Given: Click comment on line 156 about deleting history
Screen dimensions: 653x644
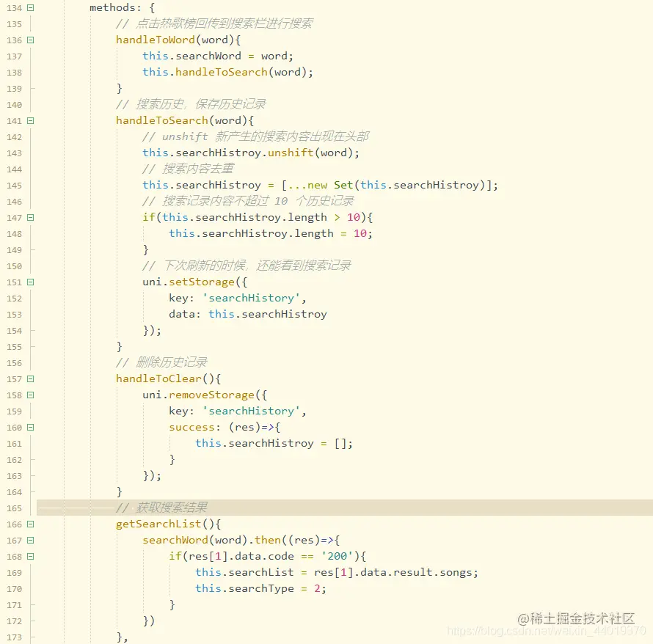Looking at the screenshot, I should [161, 362].
